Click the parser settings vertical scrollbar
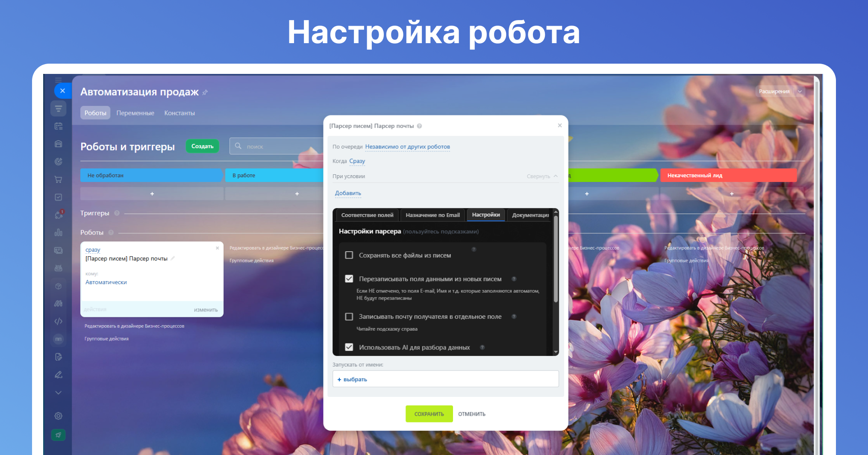This screenshot has height=455, width=868. (x=556, y=259)
